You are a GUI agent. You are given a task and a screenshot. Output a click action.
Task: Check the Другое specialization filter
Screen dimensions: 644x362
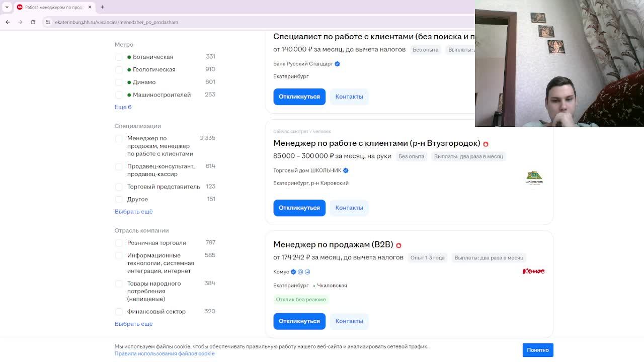119,200
